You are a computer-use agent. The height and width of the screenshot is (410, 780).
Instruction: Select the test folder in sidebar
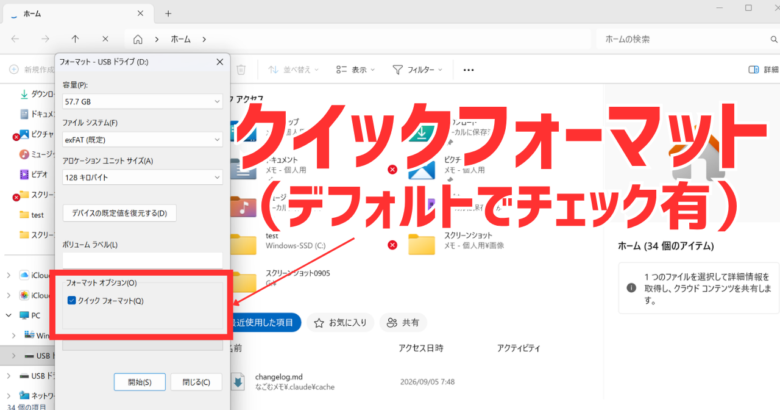(32, 215)
